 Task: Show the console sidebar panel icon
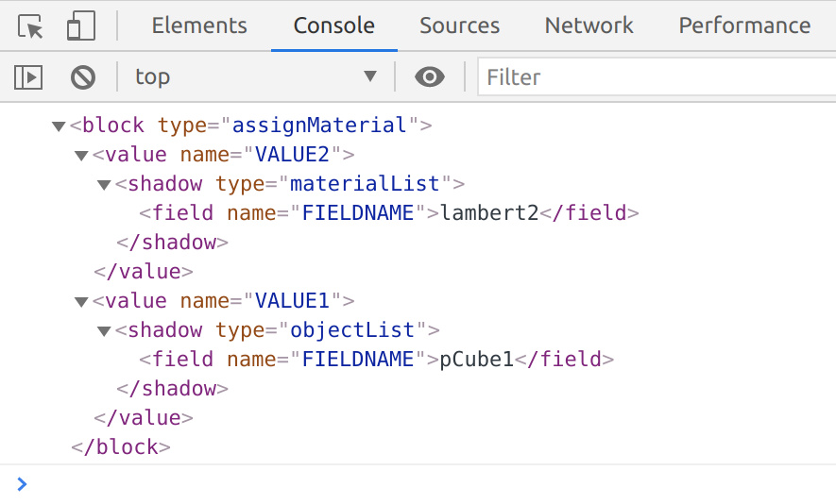click(x=28, y=77)
